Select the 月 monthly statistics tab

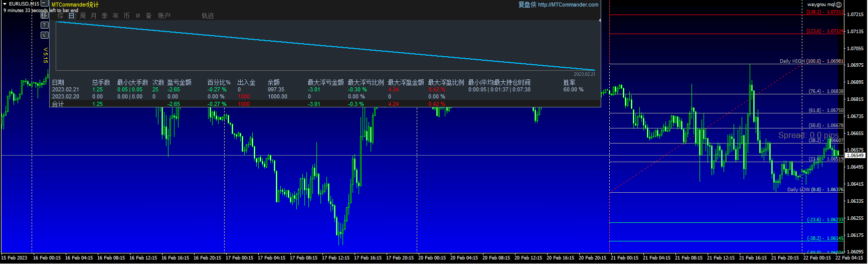click(93, 16)
